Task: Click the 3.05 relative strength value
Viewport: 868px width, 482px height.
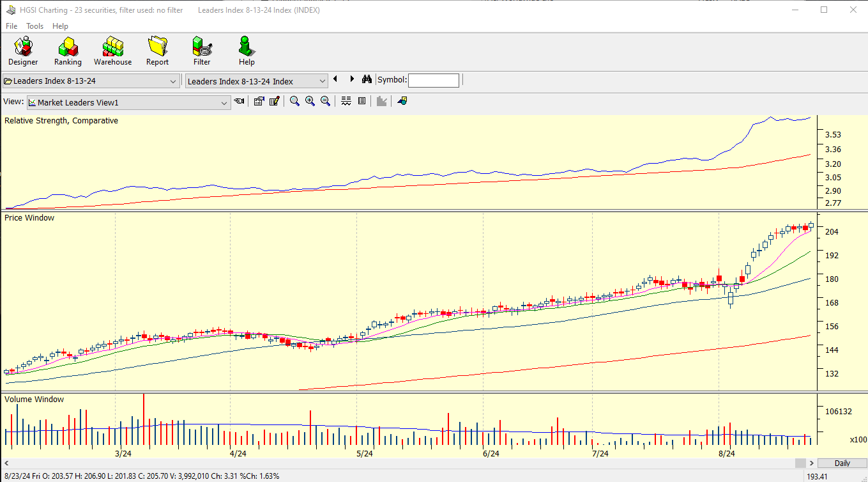Action: (x=833, y=177)
